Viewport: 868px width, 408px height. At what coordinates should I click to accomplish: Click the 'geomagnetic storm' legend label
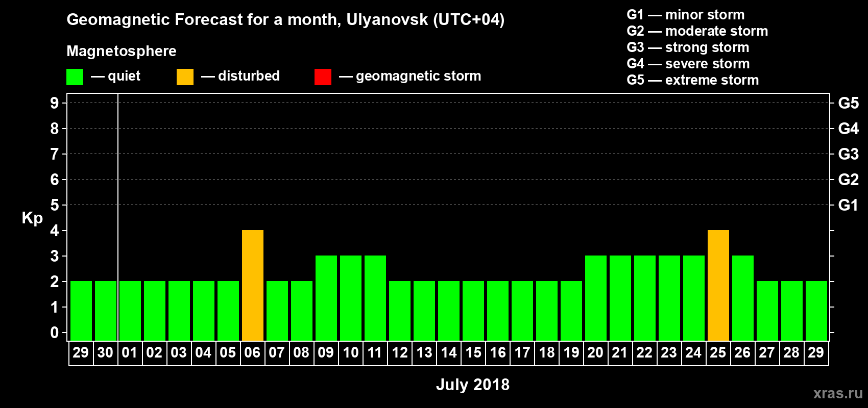418,76
